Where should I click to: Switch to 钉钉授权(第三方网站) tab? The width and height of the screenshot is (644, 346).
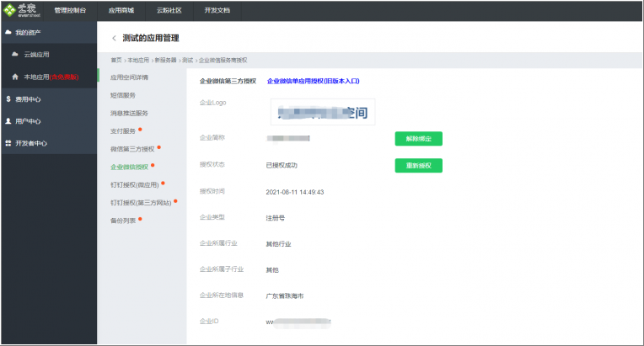pyautogui.click(x=141, y=203)
